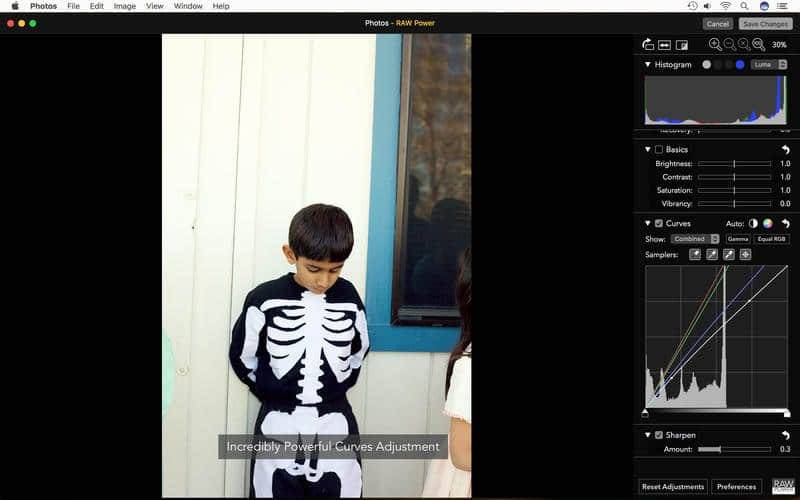
Task: Open the Window menu
Action: [188, 6]
